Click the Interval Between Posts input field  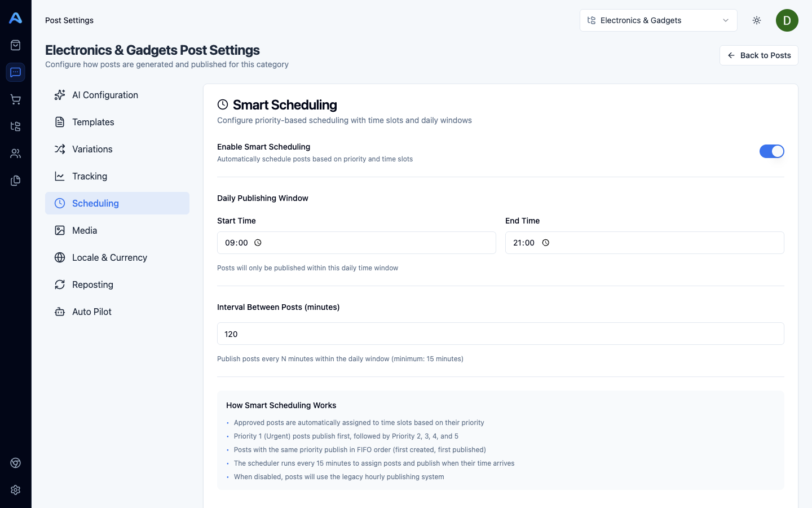click(x=500, y=334)
